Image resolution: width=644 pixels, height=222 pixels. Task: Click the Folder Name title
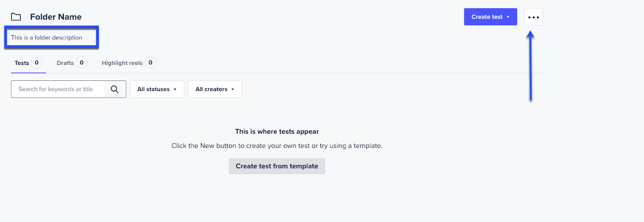click(56, 17)
